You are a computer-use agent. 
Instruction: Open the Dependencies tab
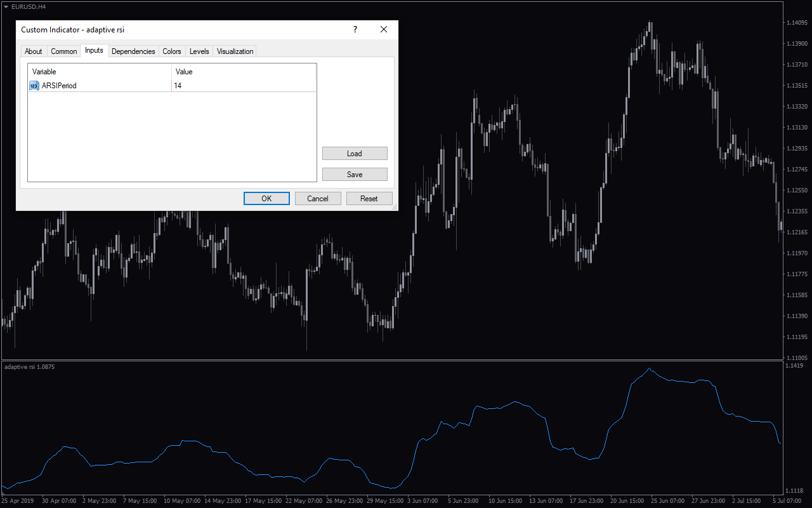tap(133, 51)
